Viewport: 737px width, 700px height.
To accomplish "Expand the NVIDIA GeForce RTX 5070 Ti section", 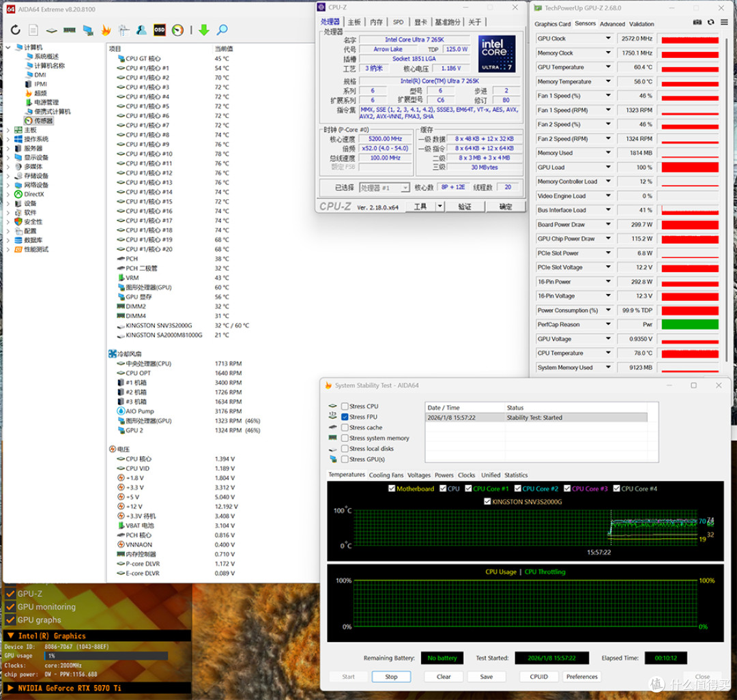I will coord(10,688).
